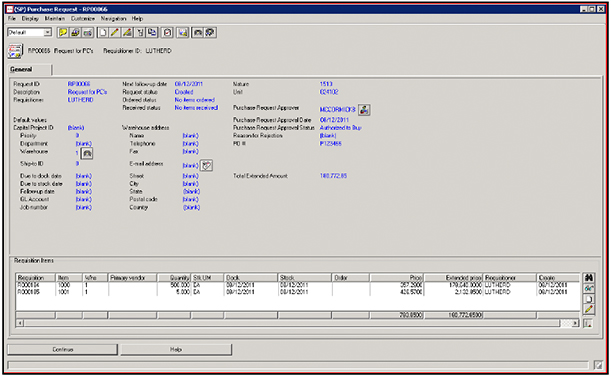The height and width of the screenshot is (377, 611).
Task: Click the Reason for Rejection blank value
Action: pos(328,136)
